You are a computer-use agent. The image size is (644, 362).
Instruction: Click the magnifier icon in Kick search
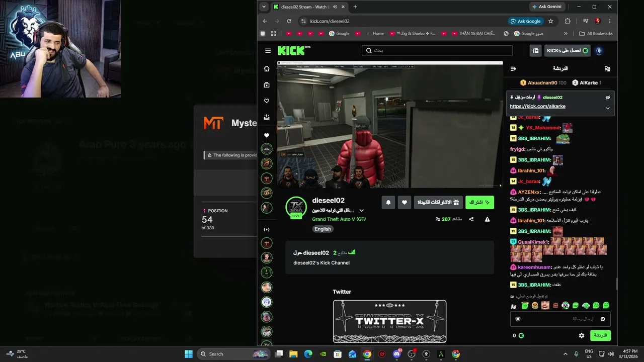click(x=369, y=50)
